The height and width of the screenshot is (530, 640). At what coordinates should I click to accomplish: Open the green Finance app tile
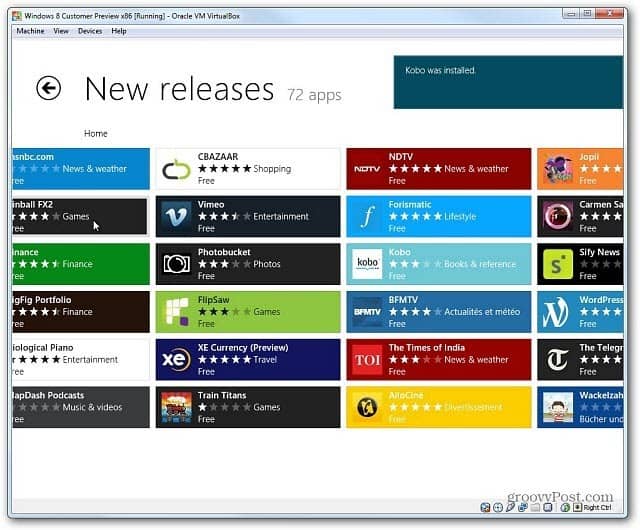coord(81,264)
